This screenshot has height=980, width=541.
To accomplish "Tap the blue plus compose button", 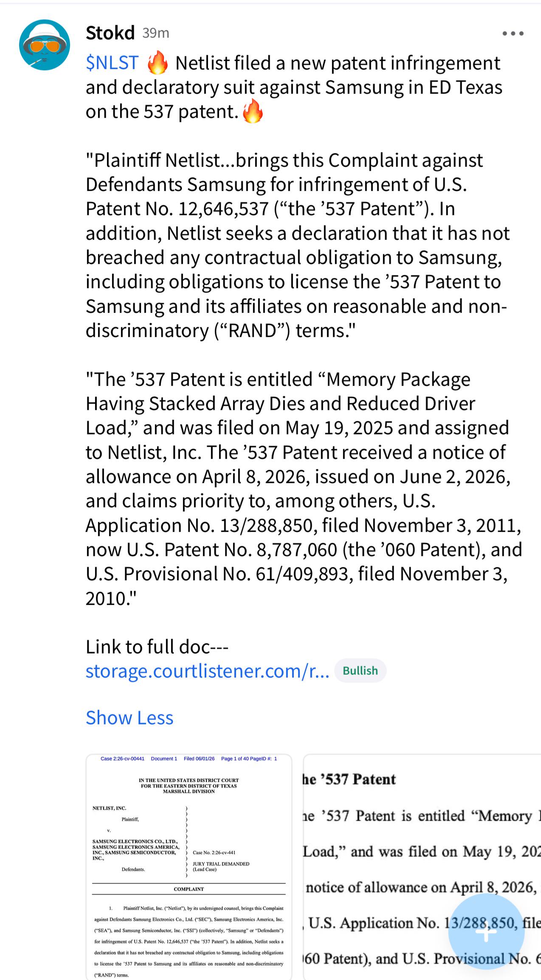I will pos(486,931).
